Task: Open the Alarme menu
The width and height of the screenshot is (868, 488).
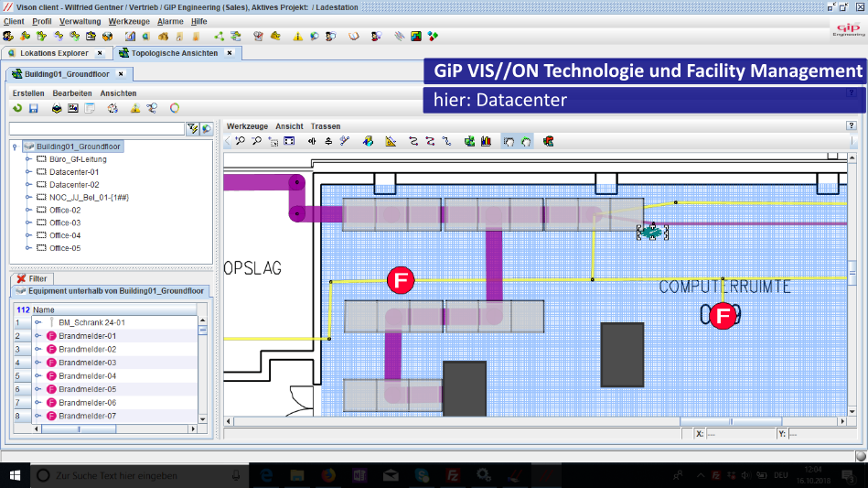Action: [170, 21]
